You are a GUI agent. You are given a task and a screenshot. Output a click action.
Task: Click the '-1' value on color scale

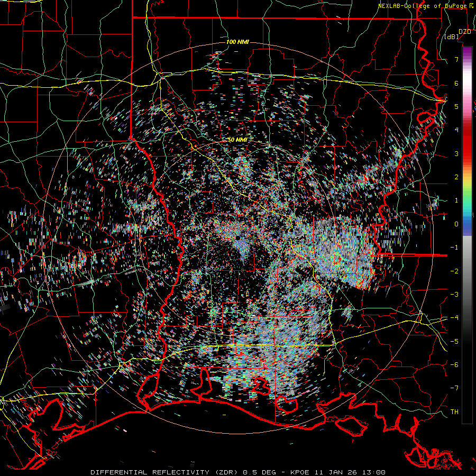[454, 248]
